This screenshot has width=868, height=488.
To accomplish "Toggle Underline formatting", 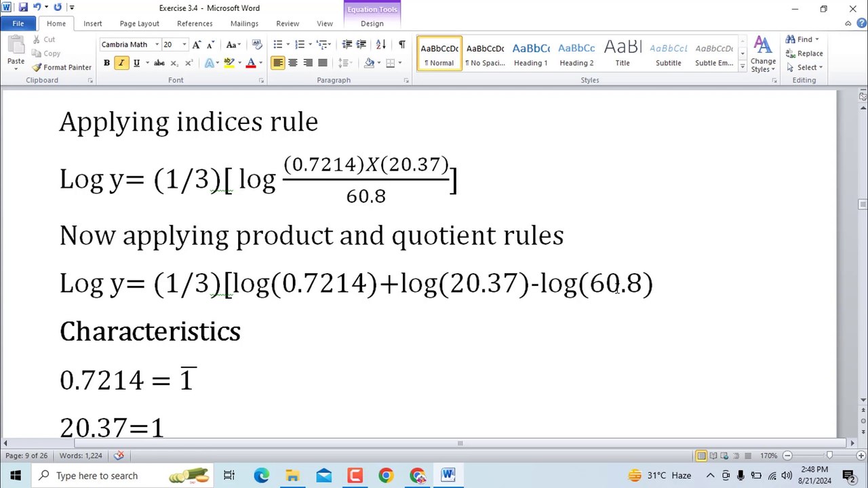I will [x=136, y=63].
